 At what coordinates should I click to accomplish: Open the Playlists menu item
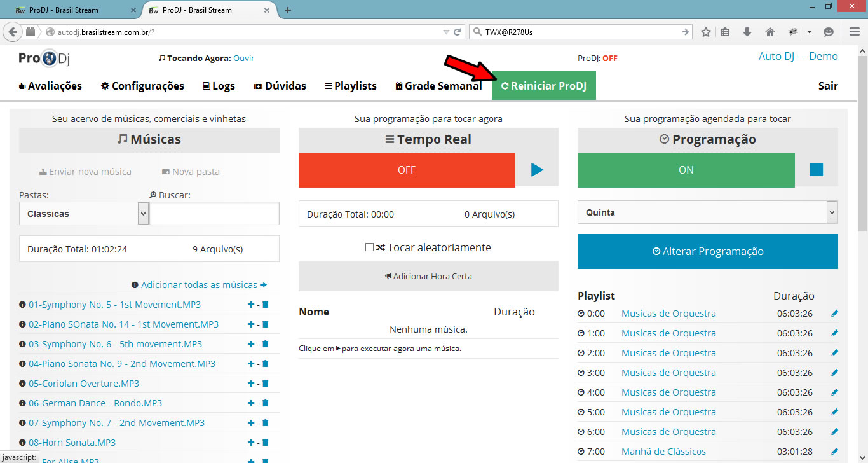(x=350, y=86)
